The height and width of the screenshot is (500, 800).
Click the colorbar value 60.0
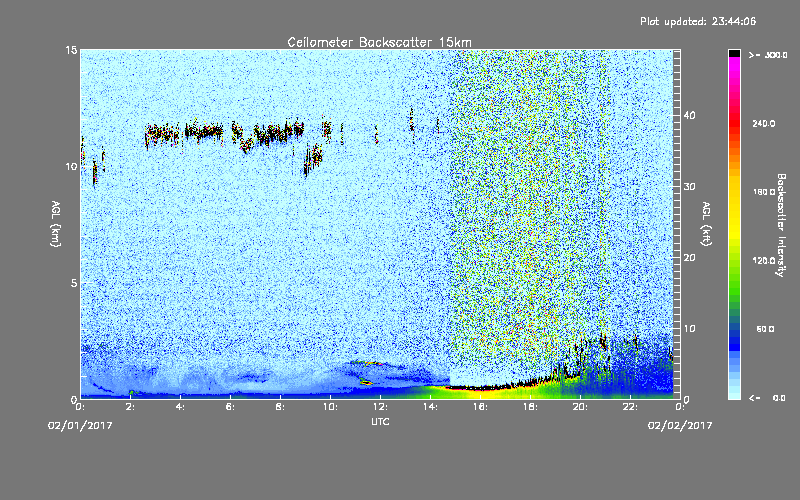point(765,329)
